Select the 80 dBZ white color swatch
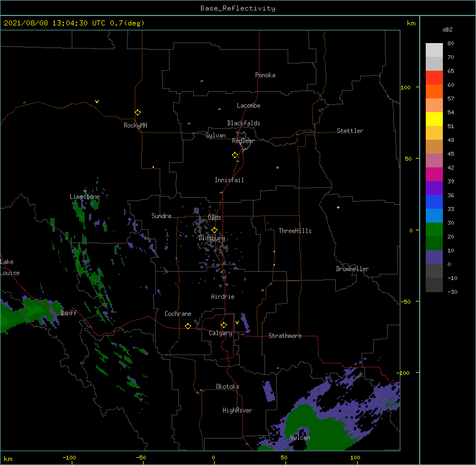The height and width of the screenshot is (465, 476). click(434, 50)
